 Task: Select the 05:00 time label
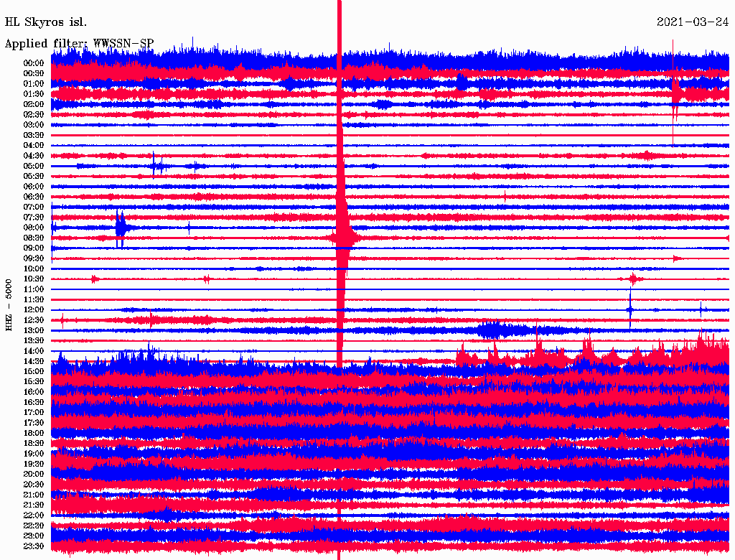(34, 166)
